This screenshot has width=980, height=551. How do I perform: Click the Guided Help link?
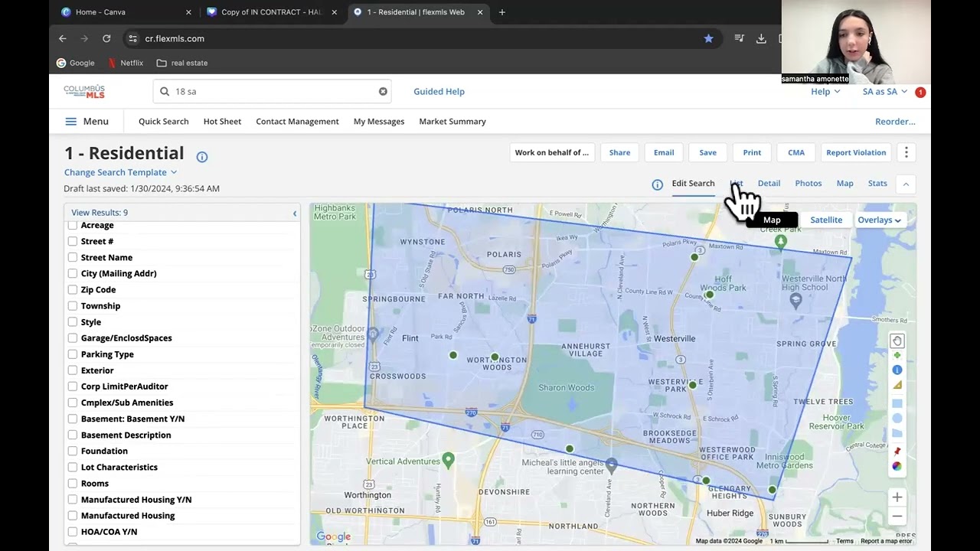439,92
